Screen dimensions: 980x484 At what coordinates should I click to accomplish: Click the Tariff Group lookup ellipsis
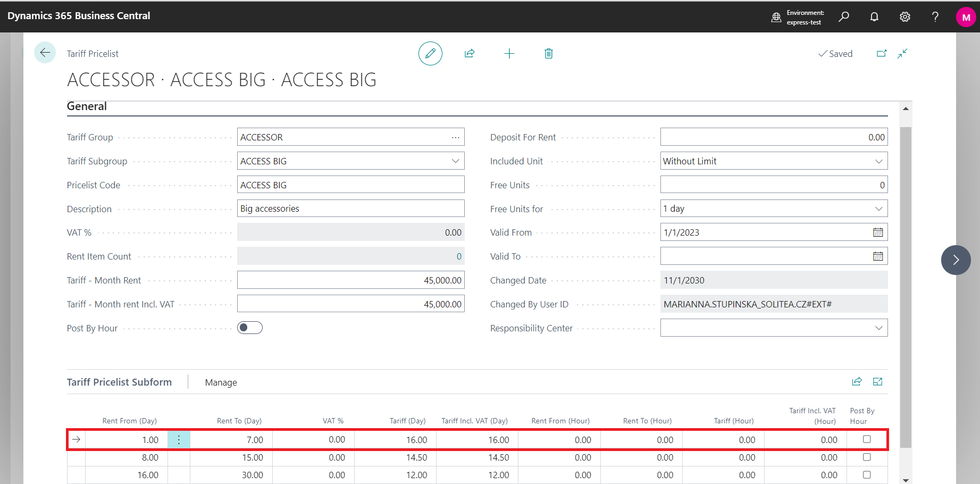tap(456, 137)
